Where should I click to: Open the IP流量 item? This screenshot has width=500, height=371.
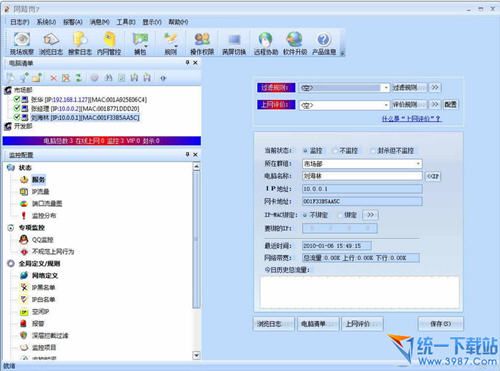tap(40, 192)
